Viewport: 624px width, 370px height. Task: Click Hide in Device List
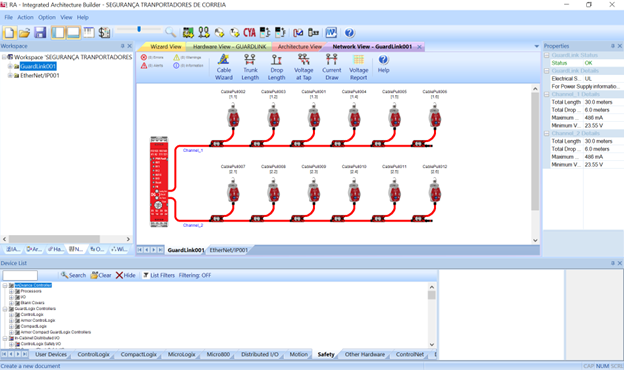click(x=125, y=275)
